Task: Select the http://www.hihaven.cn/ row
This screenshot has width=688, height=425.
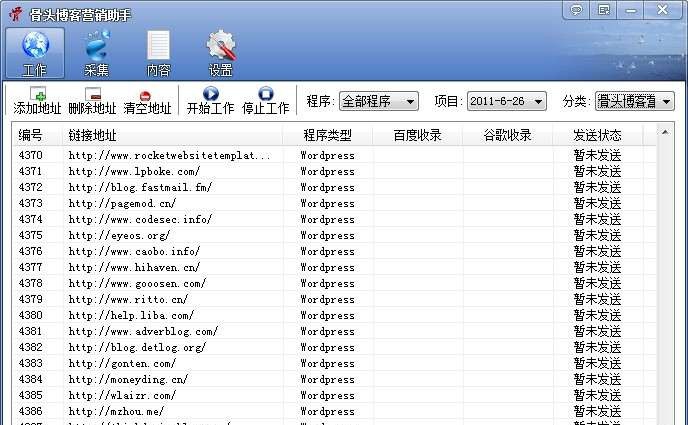Action: 334,267
